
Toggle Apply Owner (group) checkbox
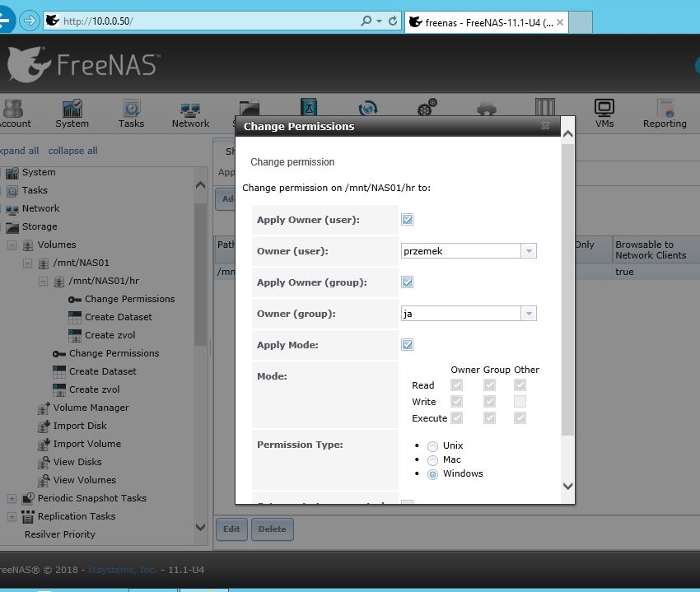point(407,282)
